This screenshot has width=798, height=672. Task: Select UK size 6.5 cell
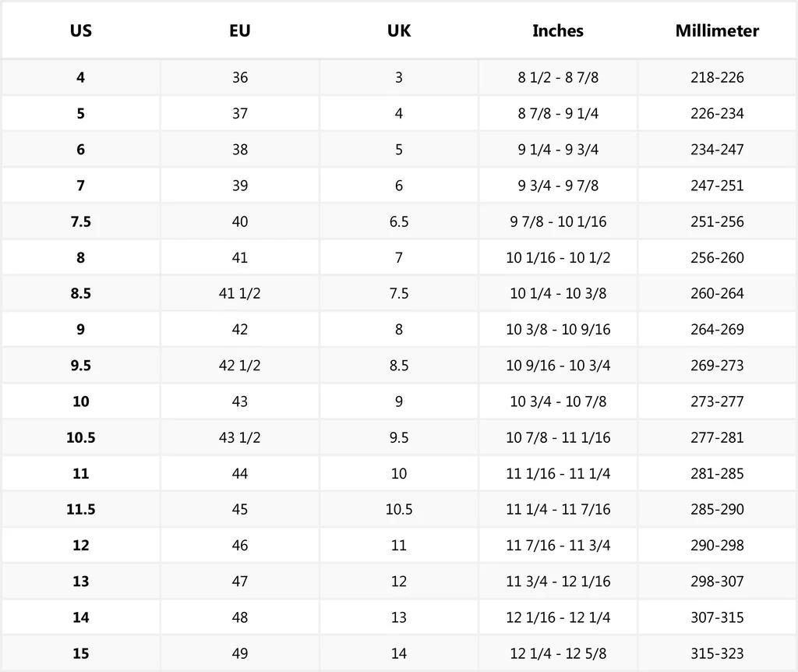(x=399, y=221)
